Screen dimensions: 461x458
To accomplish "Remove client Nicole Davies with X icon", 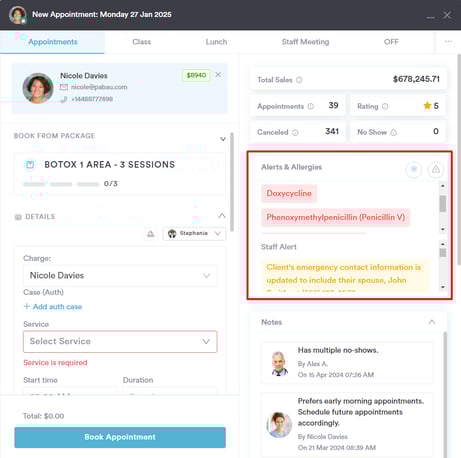I will click(218, 75).
